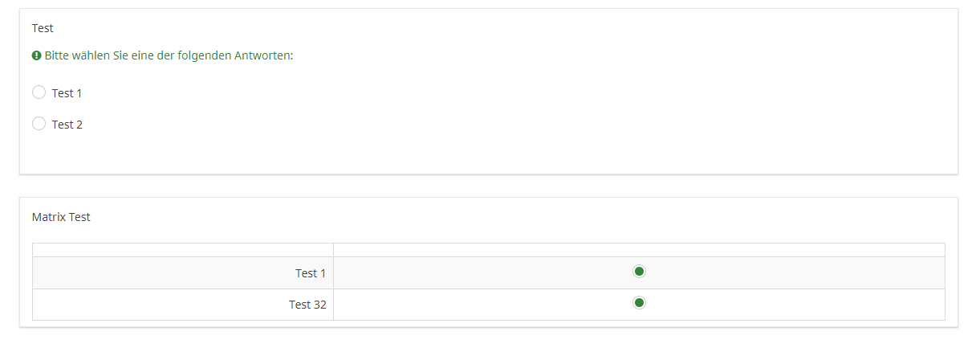Click the green exclamation hint icon
The image size is (980, 344).
(37, 56)
